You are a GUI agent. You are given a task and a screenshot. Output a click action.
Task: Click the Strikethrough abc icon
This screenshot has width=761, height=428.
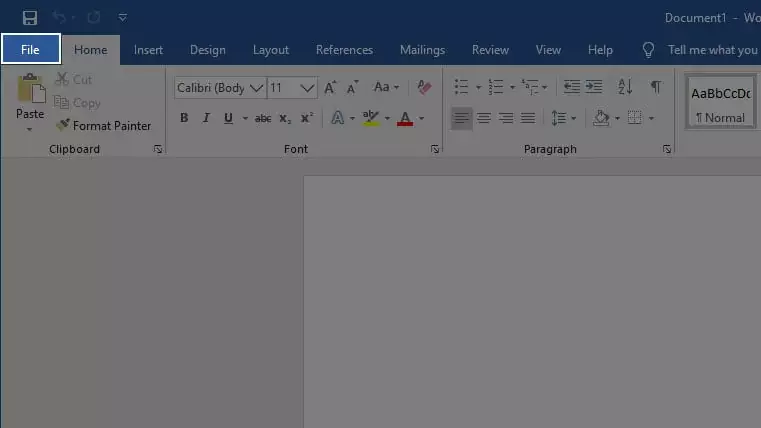coord(263,118)
